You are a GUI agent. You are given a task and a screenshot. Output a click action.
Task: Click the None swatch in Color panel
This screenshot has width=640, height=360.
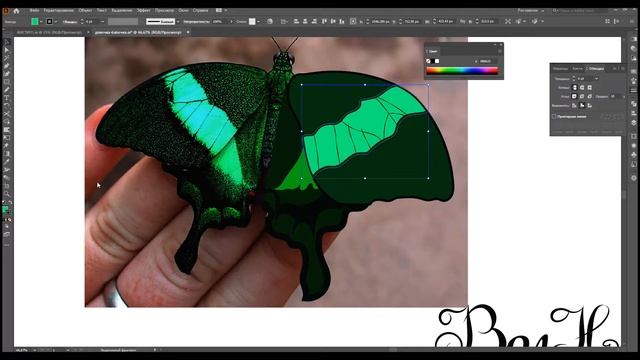click(428, 61)
